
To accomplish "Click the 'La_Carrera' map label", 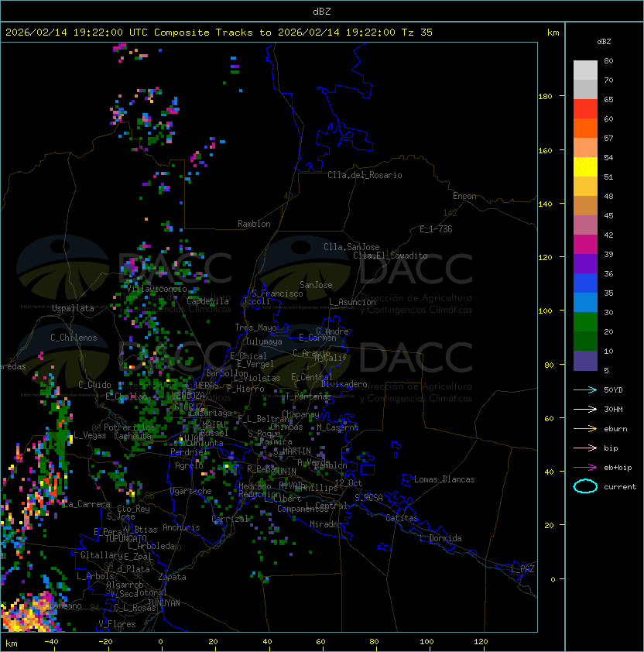I will pyautogui.click(x=87, y=504).
